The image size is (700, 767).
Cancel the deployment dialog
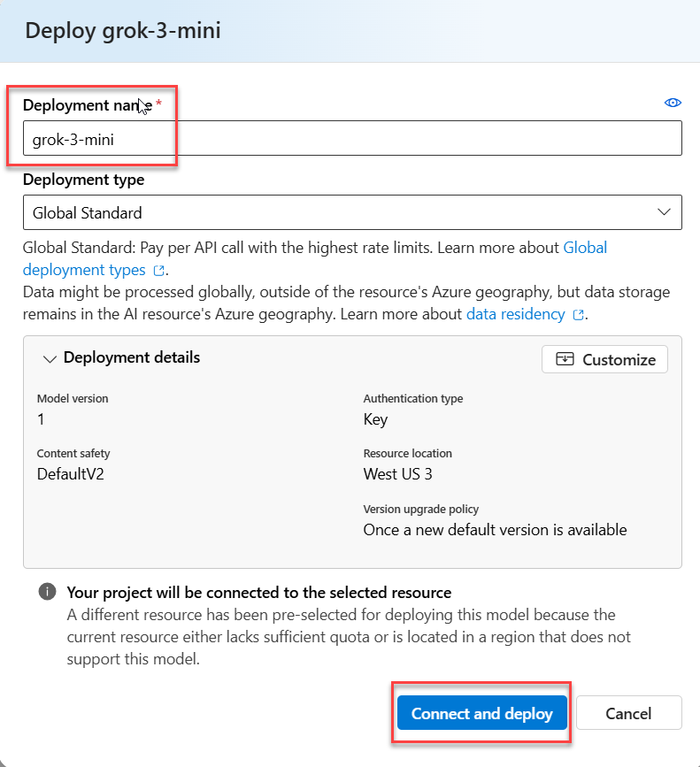628,713
